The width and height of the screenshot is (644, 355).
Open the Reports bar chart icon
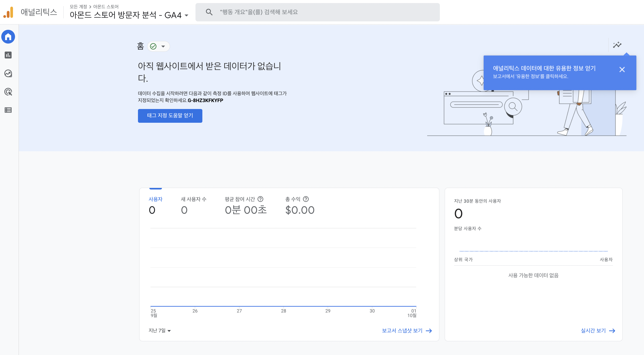[x=8, y=55]
